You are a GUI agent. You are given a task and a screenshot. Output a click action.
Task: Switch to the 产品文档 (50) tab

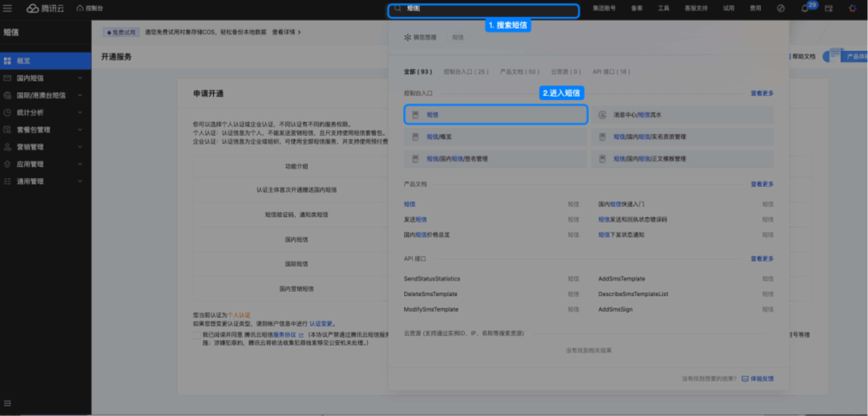tap(520, 72)
